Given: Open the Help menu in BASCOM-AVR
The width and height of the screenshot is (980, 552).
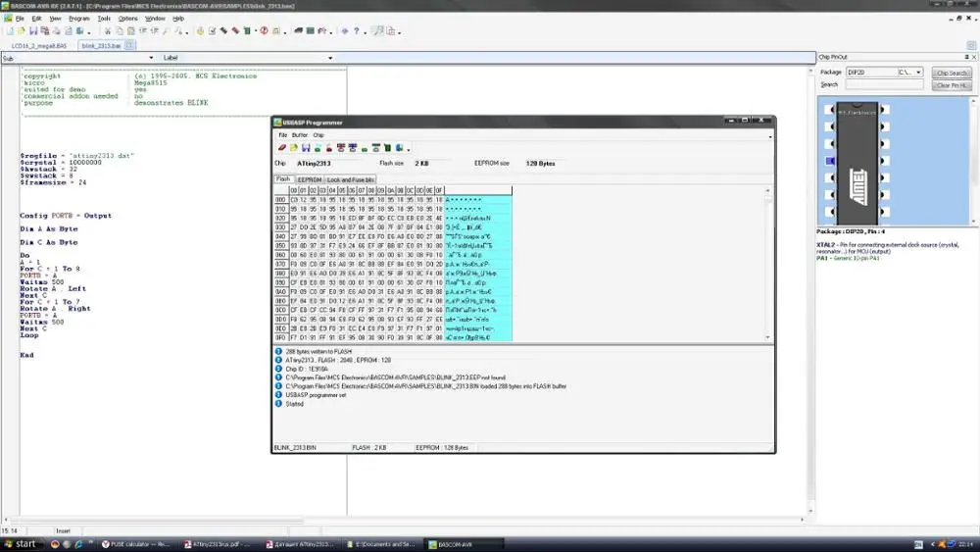Looking at the screenshot, I should 178,19.
